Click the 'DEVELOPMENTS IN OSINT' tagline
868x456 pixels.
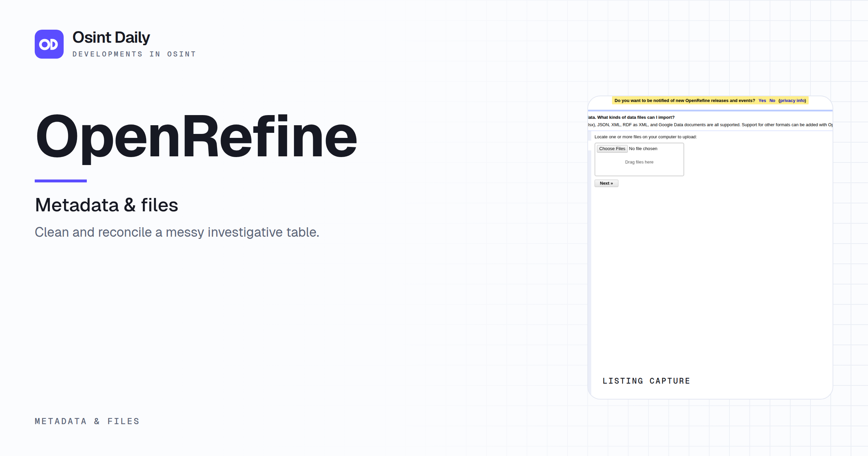(x=134, y=54)
